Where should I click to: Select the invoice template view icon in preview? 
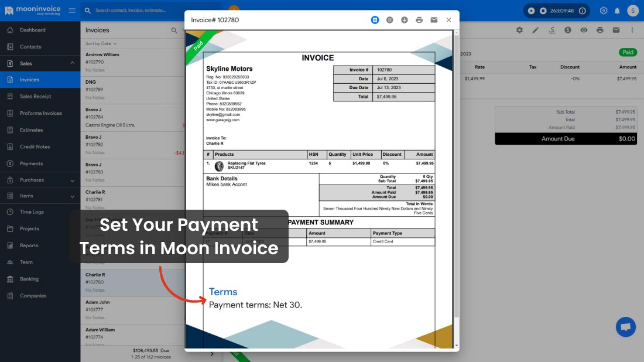pos(375,20)
